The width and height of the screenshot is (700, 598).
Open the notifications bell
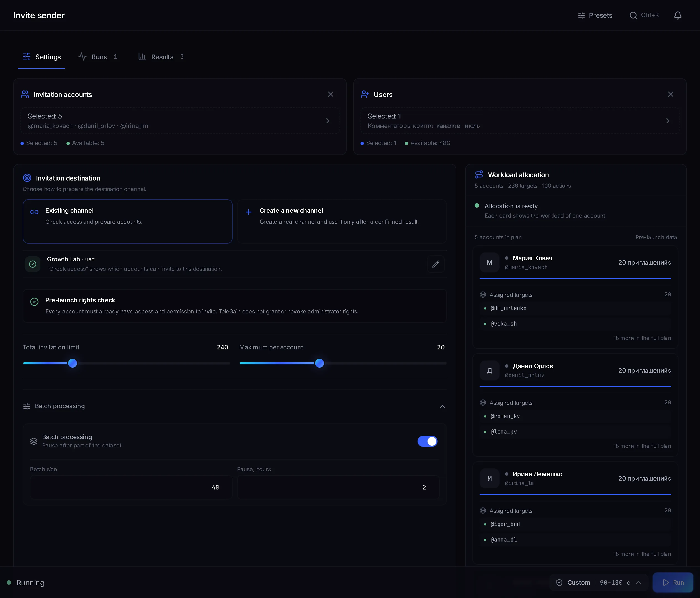(x=677, y=16)
